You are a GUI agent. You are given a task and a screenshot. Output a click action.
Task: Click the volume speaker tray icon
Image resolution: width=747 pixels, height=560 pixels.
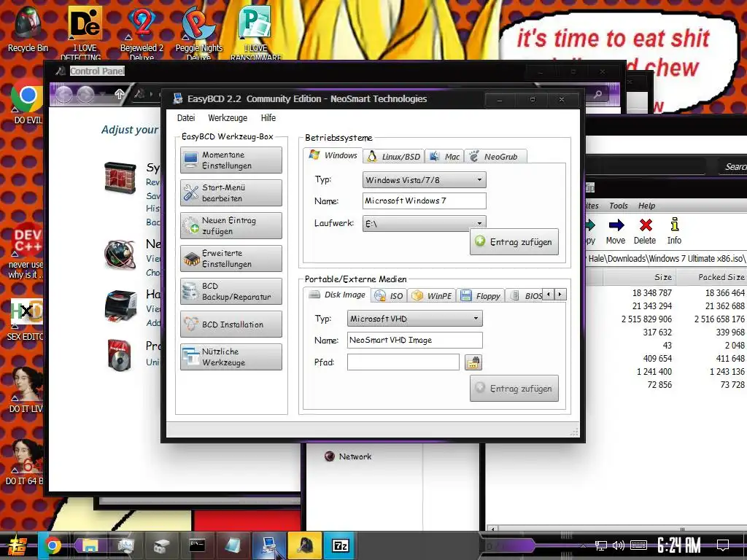(x=619, y=545)
